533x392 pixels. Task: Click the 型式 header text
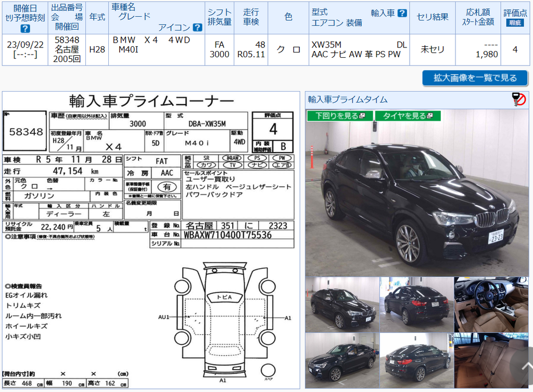(x=320, y=12)
